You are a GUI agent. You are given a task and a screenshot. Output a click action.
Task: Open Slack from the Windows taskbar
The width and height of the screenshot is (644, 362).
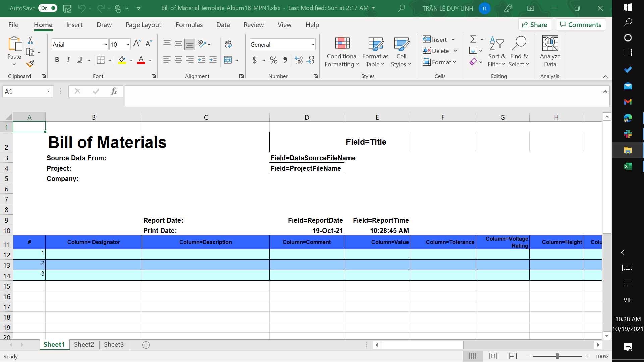628,134
